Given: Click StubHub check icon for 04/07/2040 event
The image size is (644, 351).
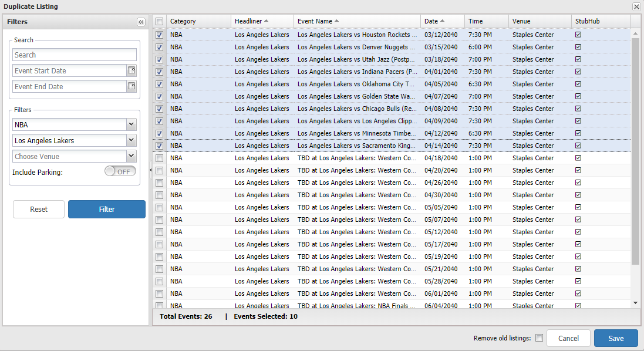Looking at the screenshot, I should 578,96.
